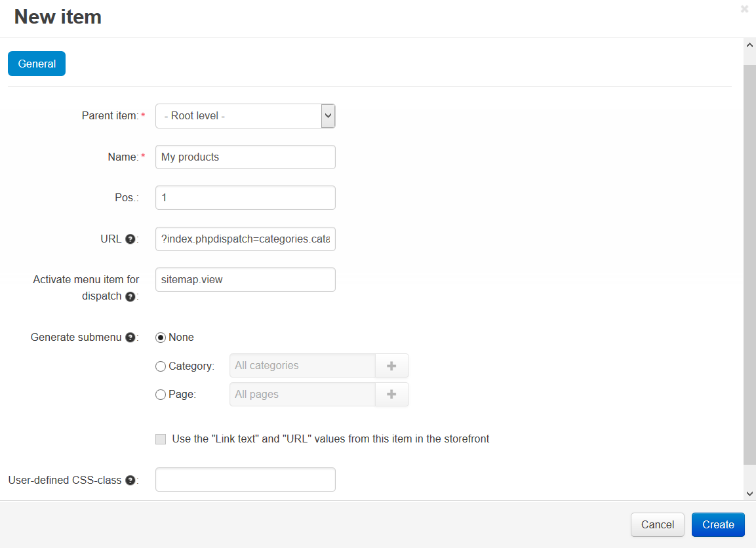Select the None submenu radio option

pos(161,338)
